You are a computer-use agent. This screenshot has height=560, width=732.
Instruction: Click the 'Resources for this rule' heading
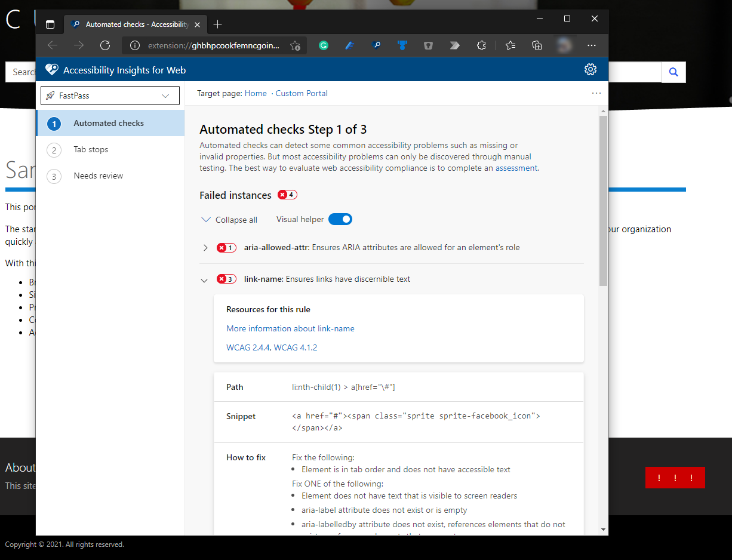click(268, 309)
